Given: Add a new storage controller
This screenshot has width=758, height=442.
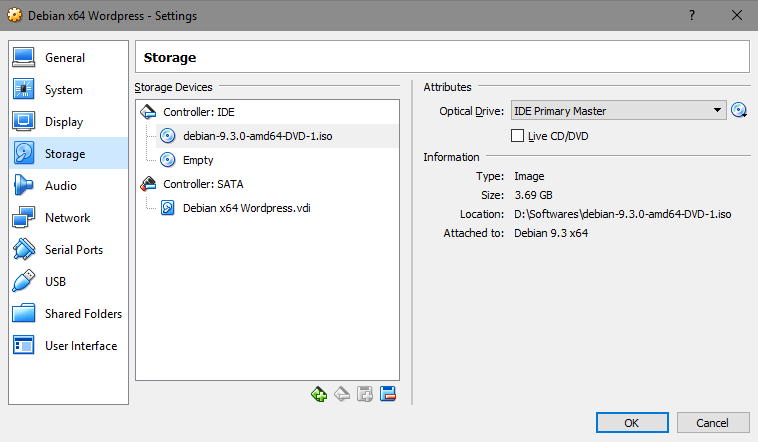Looking at the screenshot, I should coord(319,394).
